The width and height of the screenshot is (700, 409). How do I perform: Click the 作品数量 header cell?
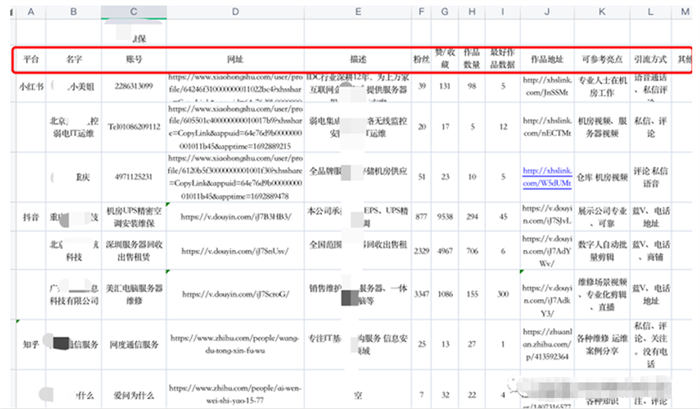click(472, 59)
